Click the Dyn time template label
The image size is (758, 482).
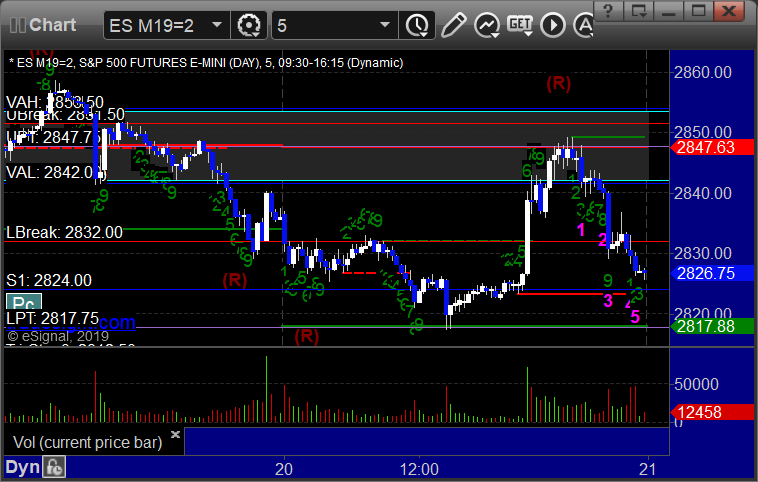22,467
